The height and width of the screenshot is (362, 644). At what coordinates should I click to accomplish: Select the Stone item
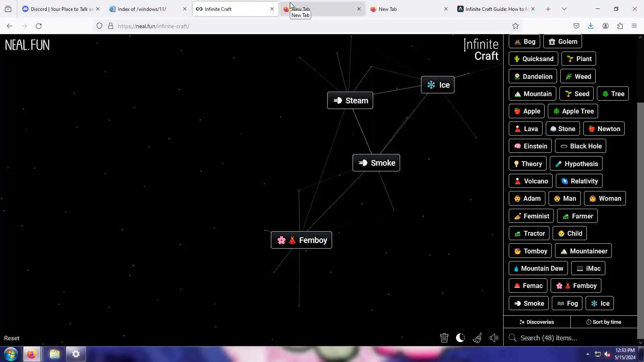pyautogui.click(x=563, y=129)
